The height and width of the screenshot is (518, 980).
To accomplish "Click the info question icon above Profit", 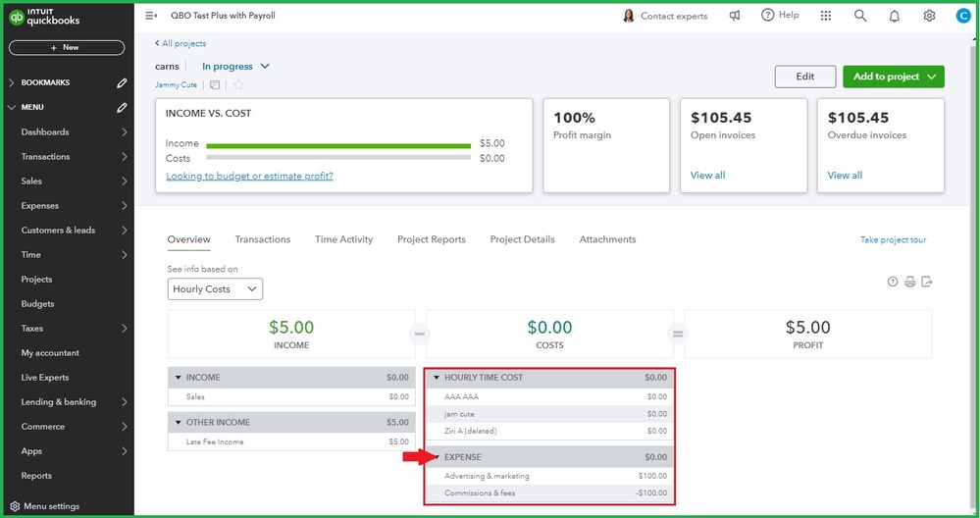I will tap(893, 282).
